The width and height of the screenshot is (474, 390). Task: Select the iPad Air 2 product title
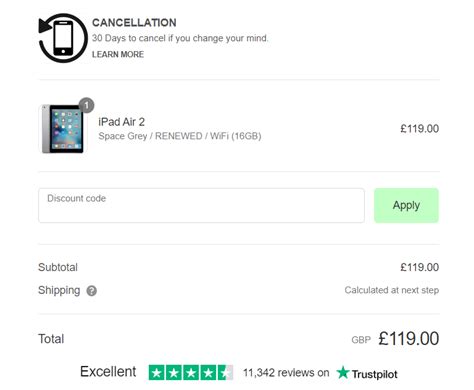tap(122, 122)
